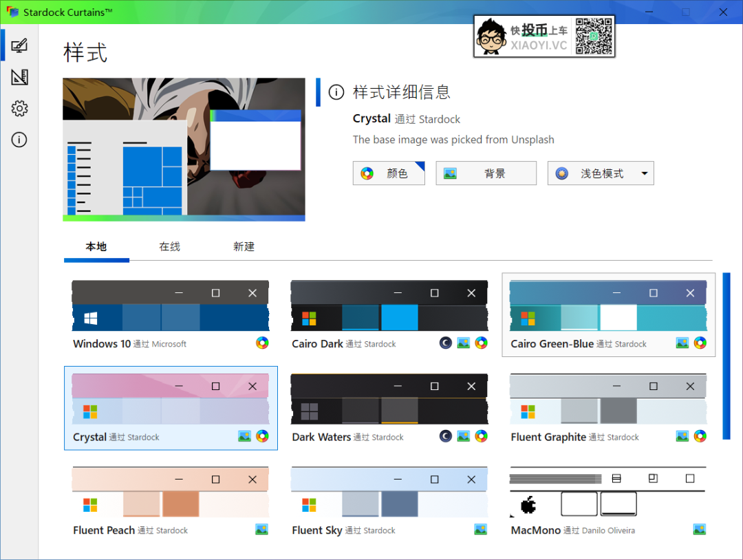Click the color wheel icon on Dark Waters
This screenshot has width=743, height=560.
coord(480,435)
